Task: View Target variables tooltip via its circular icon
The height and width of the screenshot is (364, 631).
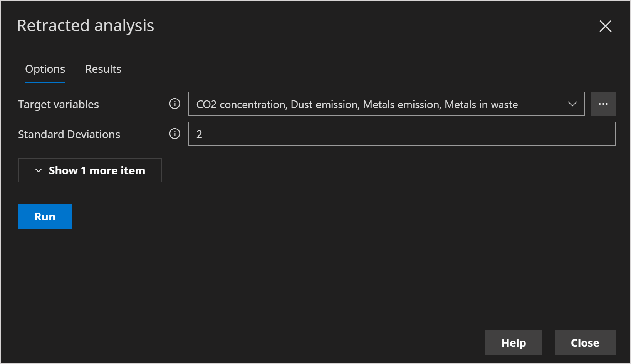Action: (175, 104)
